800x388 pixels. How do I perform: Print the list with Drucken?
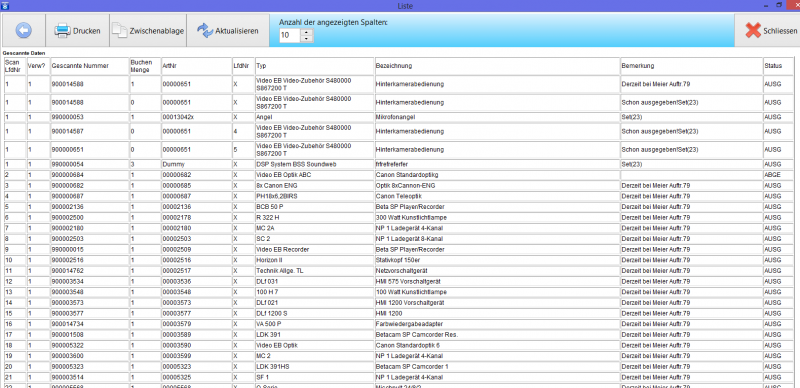pyautogui.click(x=78, y=31)
